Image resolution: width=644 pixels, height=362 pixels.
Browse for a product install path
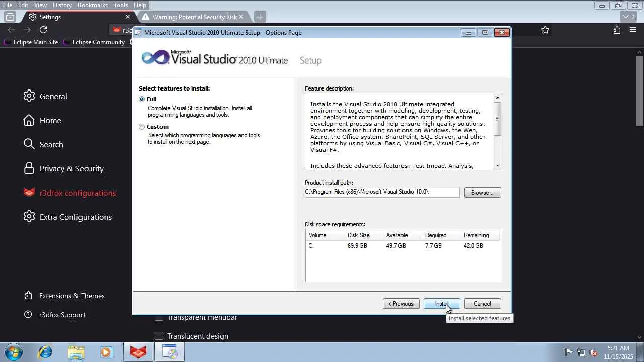482,193
